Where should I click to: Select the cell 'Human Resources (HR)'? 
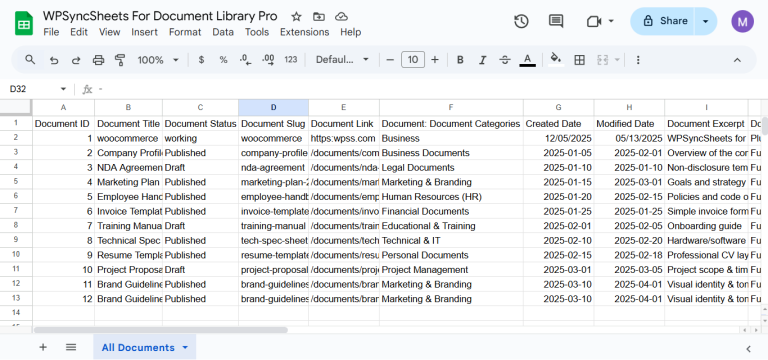tap(451, 196)
